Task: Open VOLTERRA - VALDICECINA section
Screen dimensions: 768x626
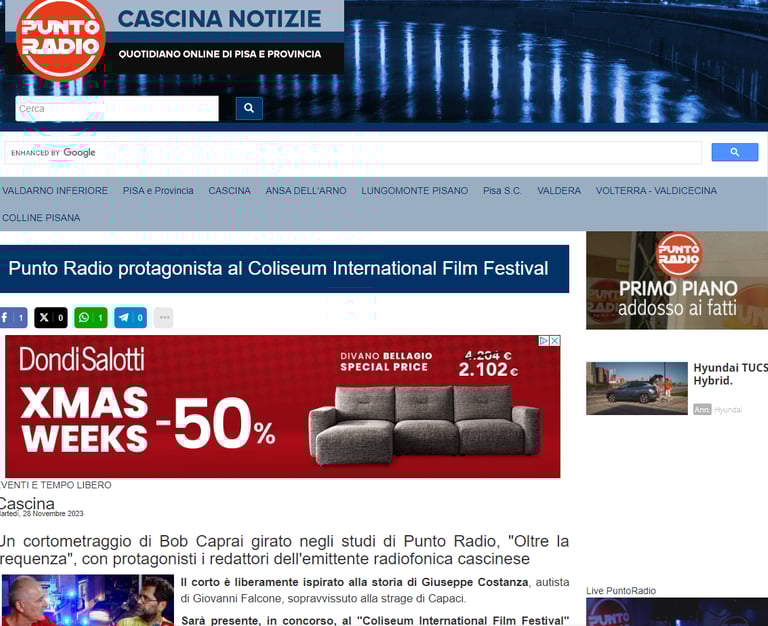Action: [x=656, y=191]
